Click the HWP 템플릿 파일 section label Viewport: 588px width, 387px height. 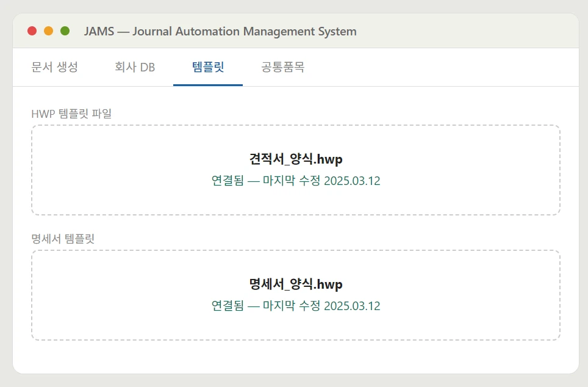click(71, 114)
